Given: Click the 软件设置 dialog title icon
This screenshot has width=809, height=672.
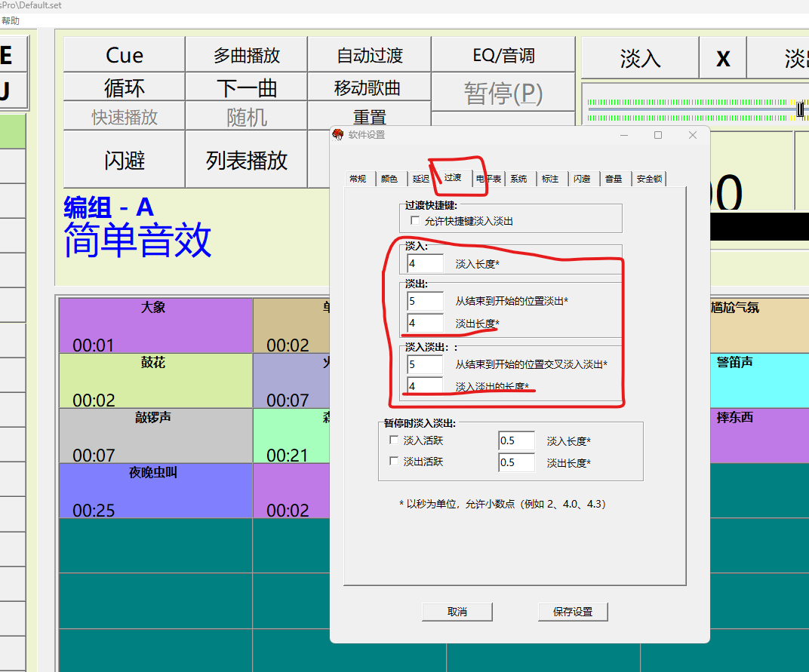Looking at the screenshot, I should coord(338,135).
